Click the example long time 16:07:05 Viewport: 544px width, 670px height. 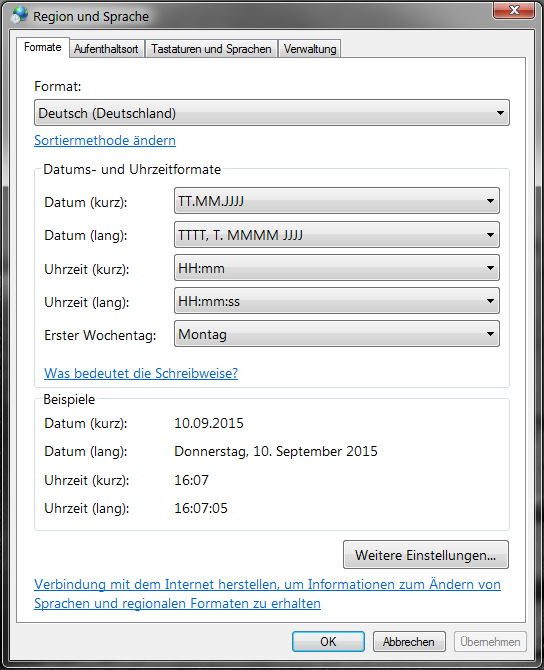(x=201, y=508)
